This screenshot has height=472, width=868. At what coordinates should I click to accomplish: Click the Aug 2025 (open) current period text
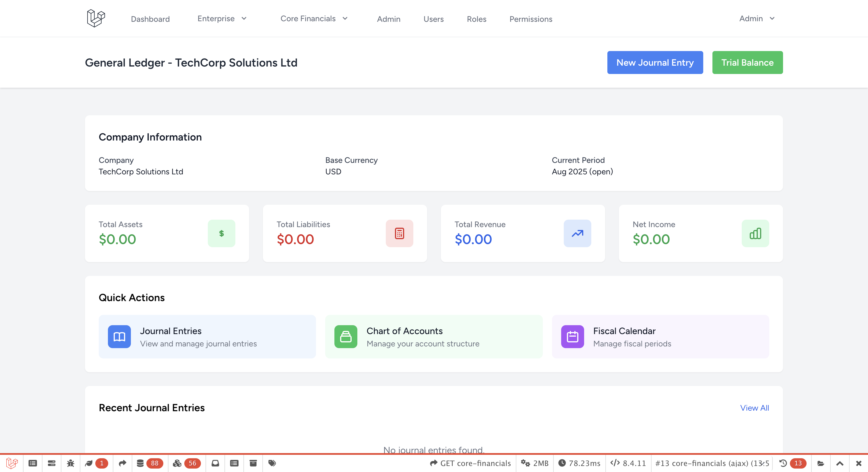(x=582, y=172)
